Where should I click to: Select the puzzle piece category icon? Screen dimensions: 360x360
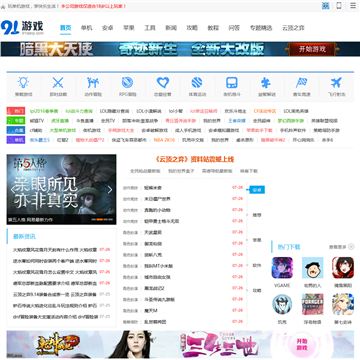pyautogui.click(x=267, y=82)
